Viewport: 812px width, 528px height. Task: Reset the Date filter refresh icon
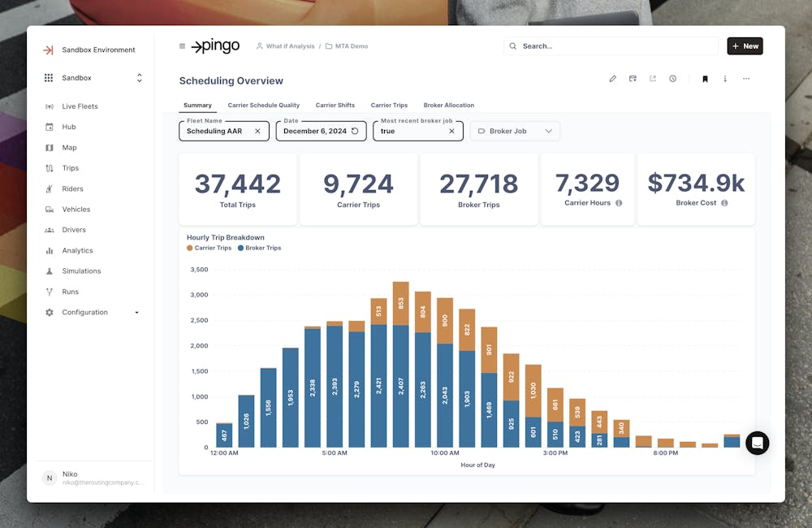pos(355,131)
